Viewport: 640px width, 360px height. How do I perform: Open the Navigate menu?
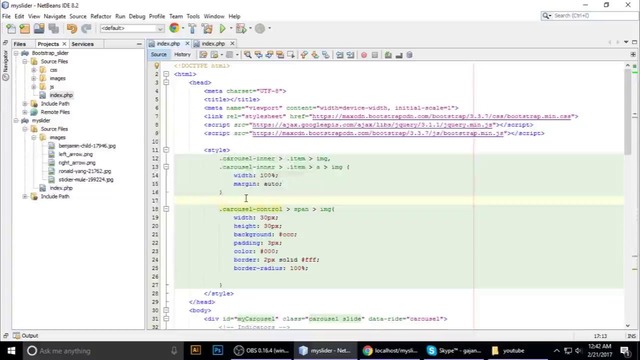[55, 16]
